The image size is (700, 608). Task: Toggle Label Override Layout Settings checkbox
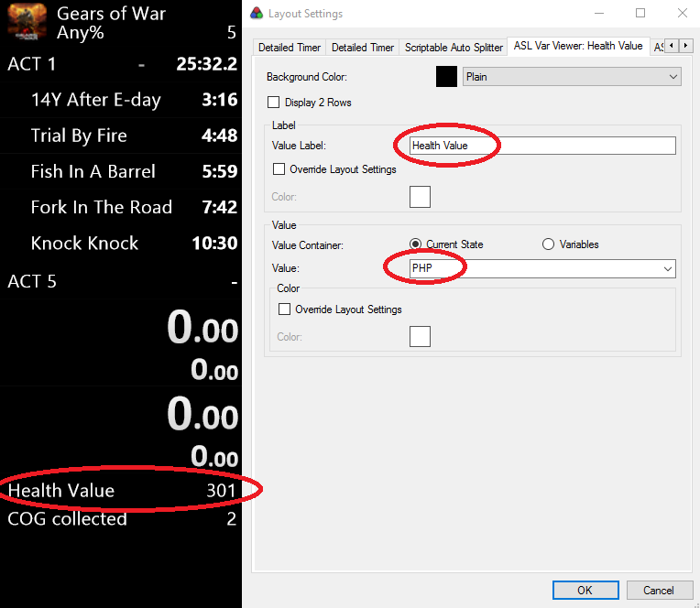[279, 169]
